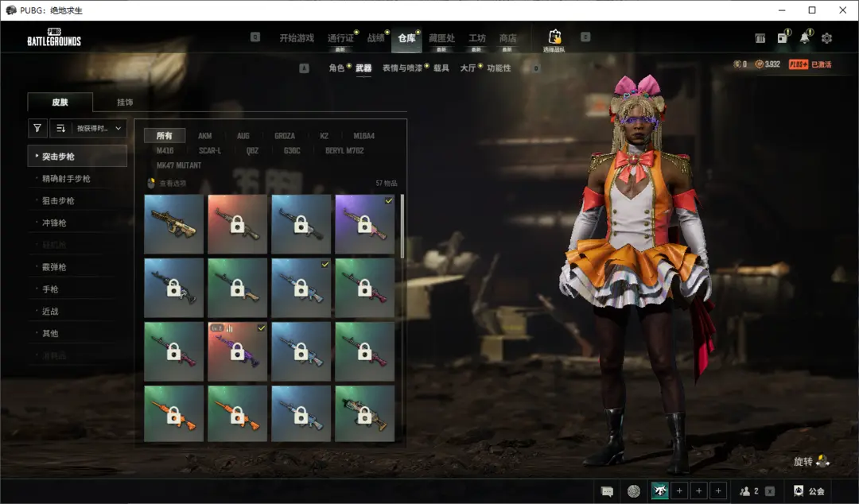Screen dimensions: 859x504
Task: Click the X key icon beside friends count
Action: coord(770,490)
